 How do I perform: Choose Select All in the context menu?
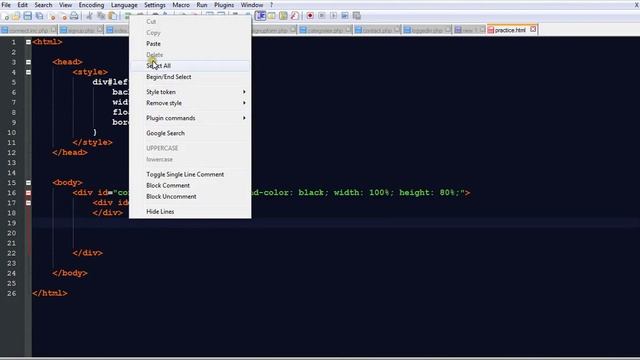[190, 66]
